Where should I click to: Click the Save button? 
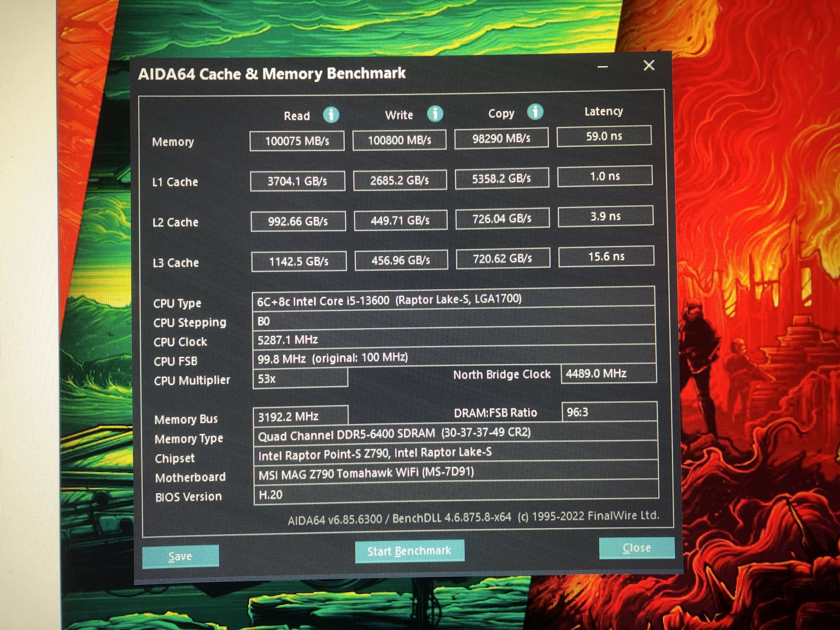coord(180,557)
